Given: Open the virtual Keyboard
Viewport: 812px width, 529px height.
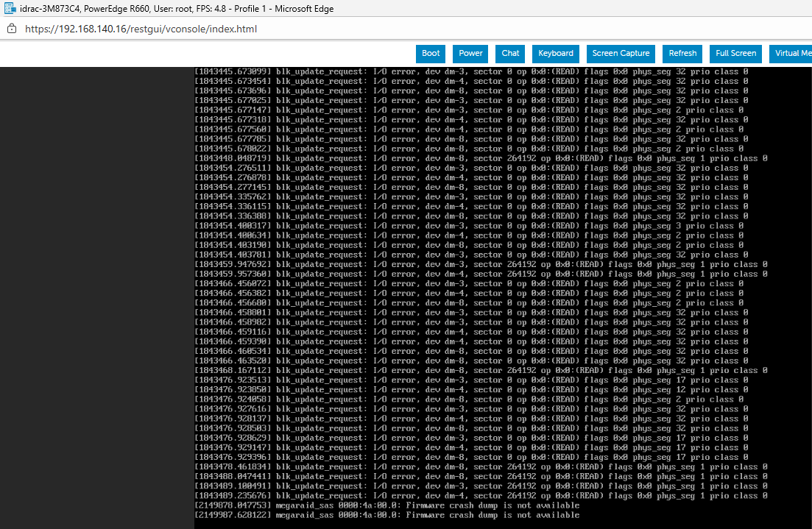Looking at the screenshot, I should (x=556, y=54).
